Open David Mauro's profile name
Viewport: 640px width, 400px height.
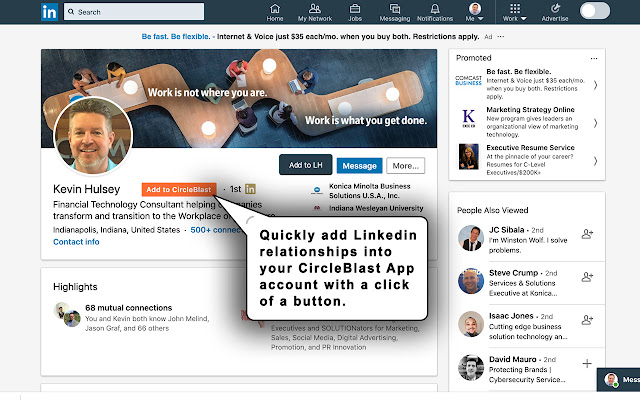click(513, 359)
